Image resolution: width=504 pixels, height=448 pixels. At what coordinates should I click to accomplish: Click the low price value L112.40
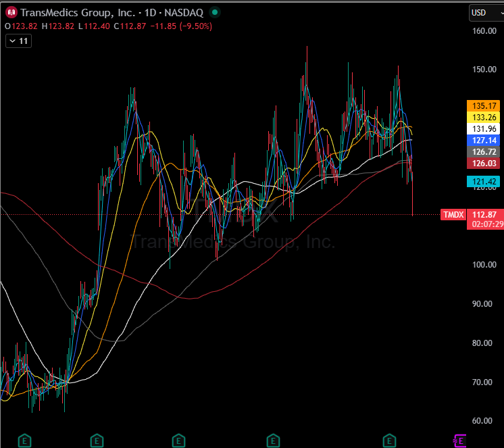tap(94, 26)
